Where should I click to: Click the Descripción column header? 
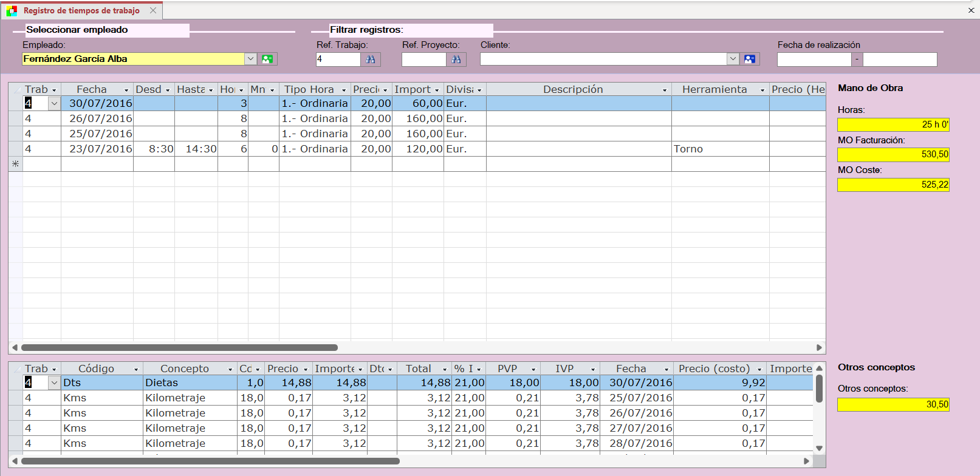572,89
